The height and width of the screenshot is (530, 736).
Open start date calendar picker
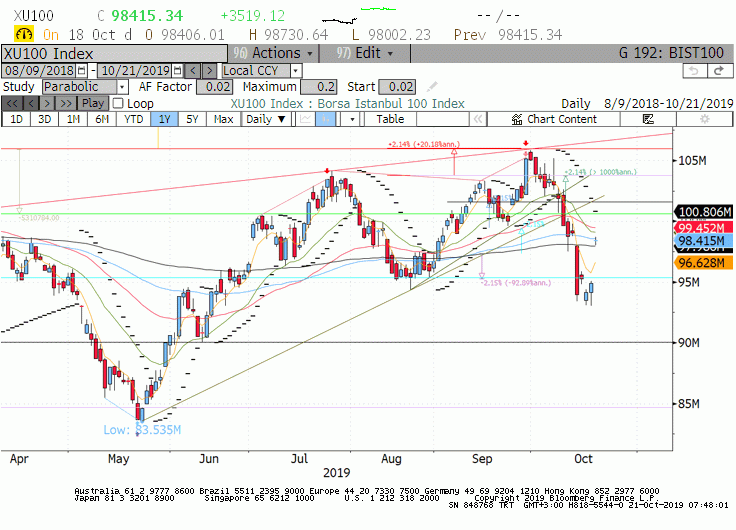tap(82, 71)
